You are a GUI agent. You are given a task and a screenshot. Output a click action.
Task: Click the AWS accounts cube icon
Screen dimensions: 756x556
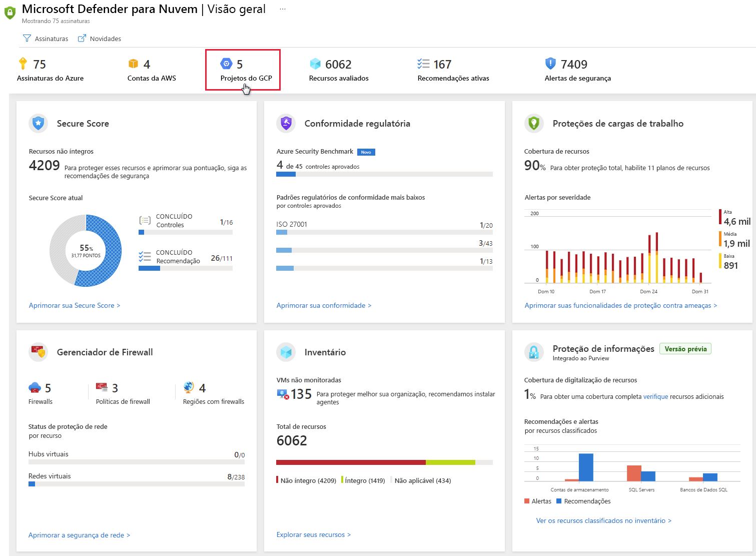(x=133, y=64)
